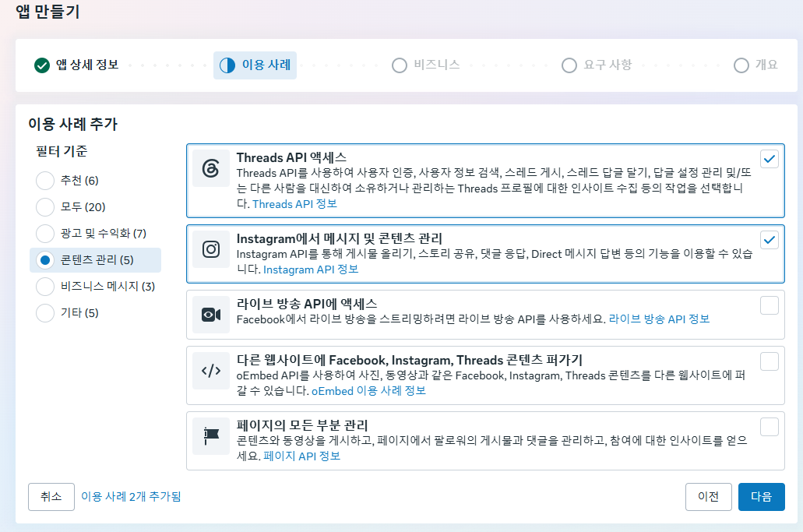Open the oEmbed 이용 사례 정보 link
The height and width of the screenshot is (532, 803).
pos(368,391)
